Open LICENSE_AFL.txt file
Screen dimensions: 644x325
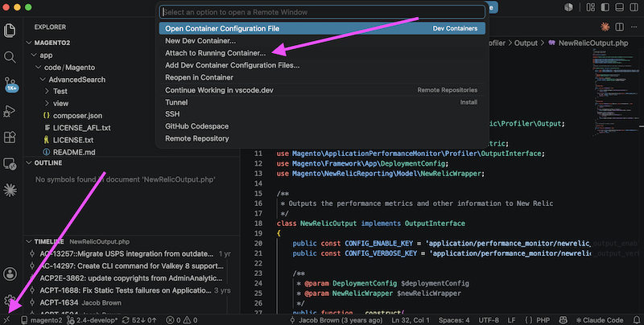pos(82,128)
